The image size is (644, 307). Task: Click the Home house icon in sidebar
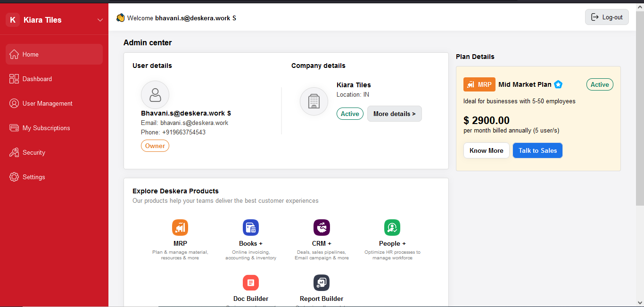click(14, 54)
